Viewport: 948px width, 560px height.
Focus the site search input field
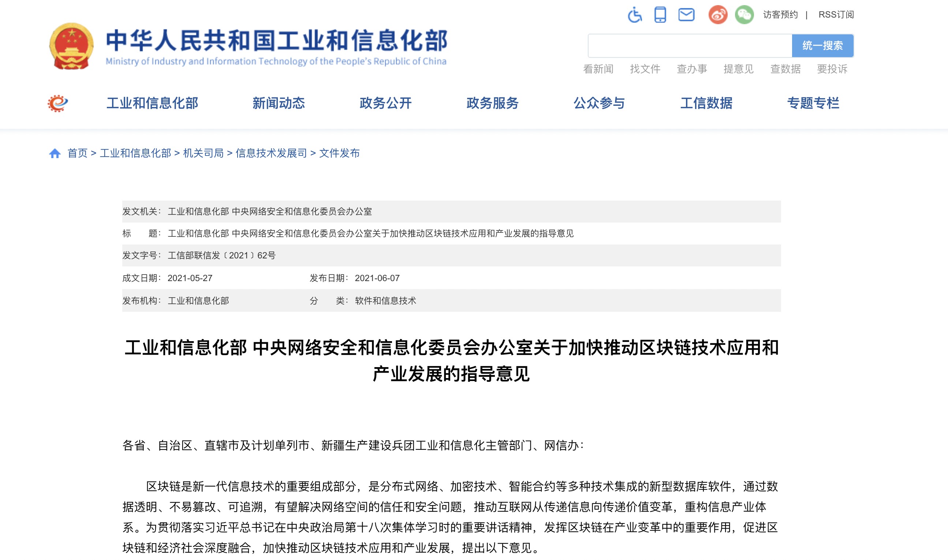[690, 46]
